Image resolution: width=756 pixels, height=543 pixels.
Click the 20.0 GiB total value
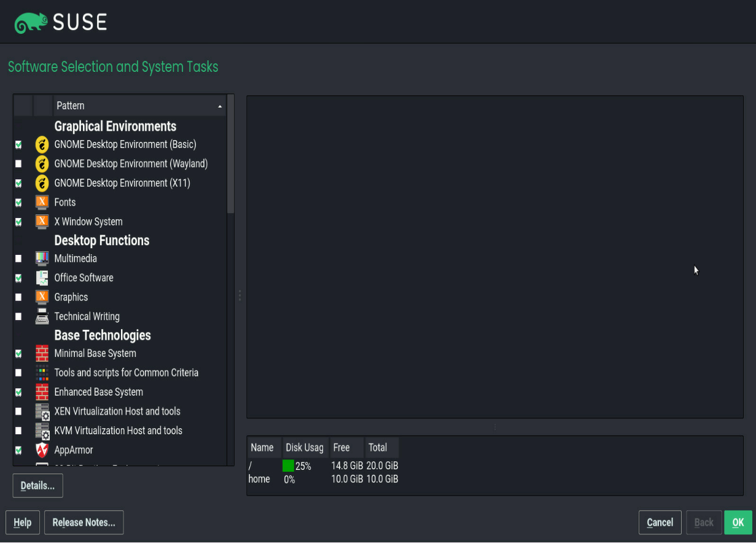pyautogui.click(x=382, y=466)
